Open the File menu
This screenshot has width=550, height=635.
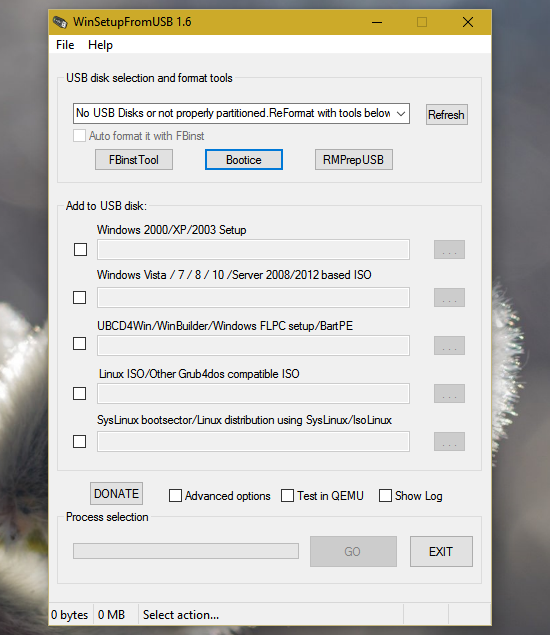click(x=65, y=45)
